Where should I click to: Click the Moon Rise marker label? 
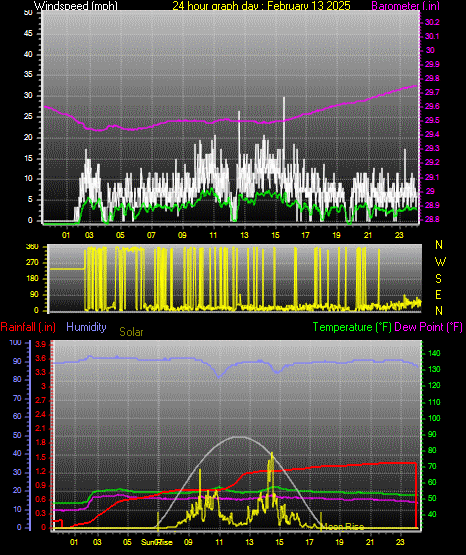click(343, 527)
